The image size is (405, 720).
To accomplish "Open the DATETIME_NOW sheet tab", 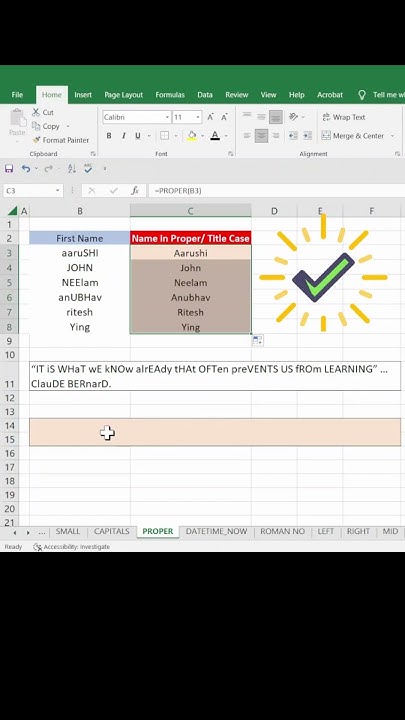I will pyautogui.click(x=216, y=531).
